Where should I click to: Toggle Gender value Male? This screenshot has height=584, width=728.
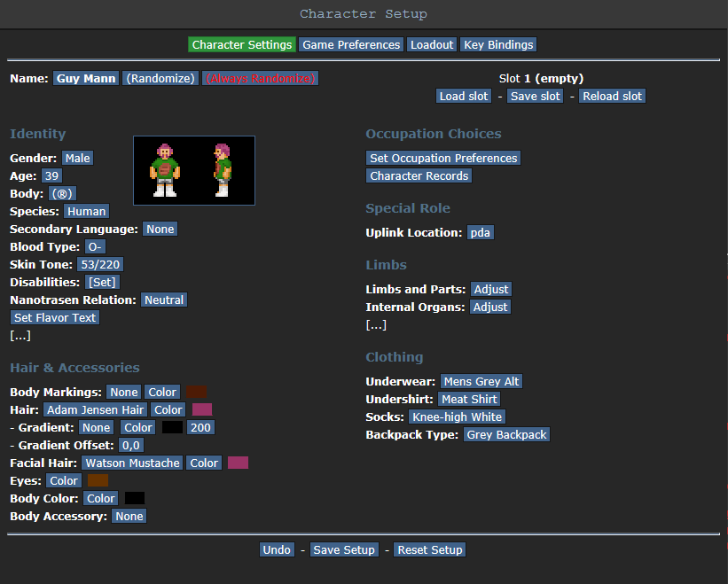[x=77, y=158]
